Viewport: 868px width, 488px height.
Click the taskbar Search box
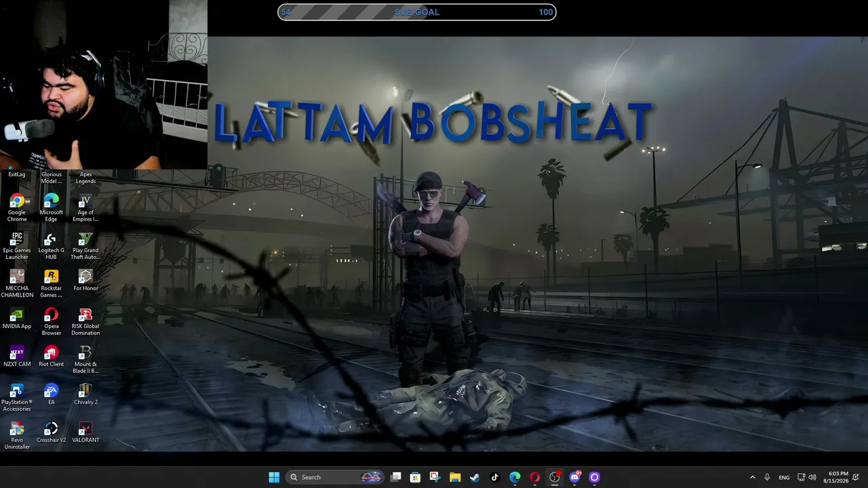click(x=335, y=477)
